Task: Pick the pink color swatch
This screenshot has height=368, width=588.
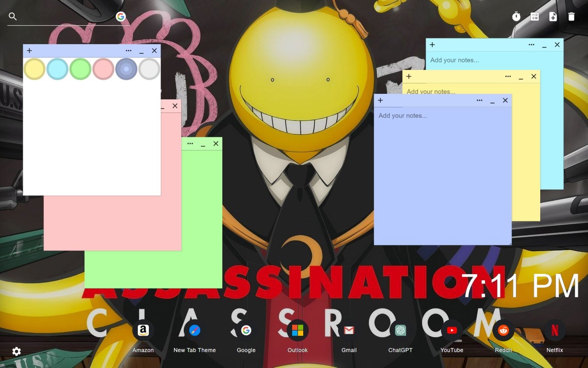Action: tap(103, 69)
